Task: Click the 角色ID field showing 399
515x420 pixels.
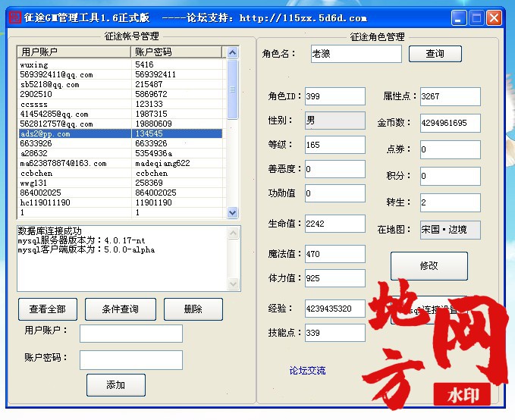Action: coord(335,96)
